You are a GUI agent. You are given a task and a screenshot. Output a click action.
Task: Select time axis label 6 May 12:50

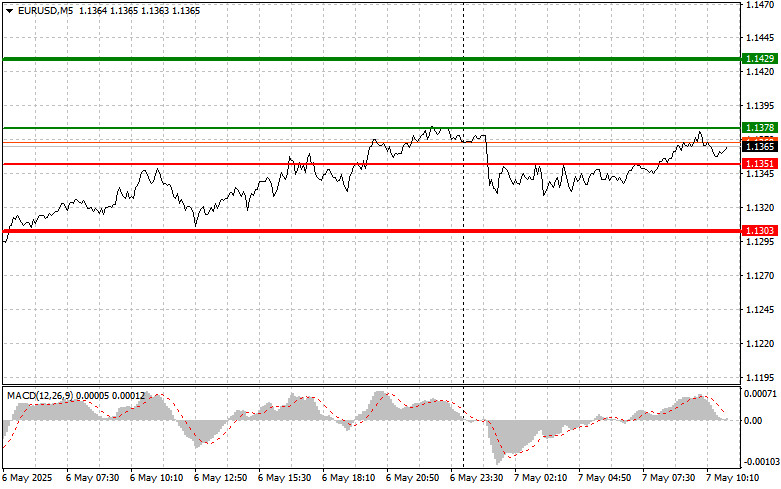click(220, 478)
